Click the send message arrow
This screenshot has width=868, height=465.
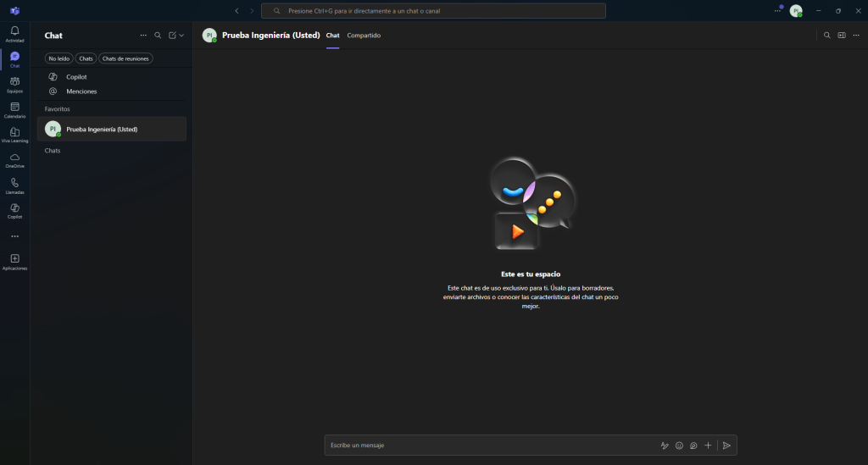(x=726, y=446)
